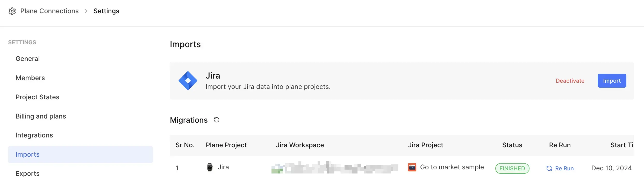The width and height of the screenshot is (644, 181).
Task: Deactivate the Jira importer
Action: [x=570, y=81]
